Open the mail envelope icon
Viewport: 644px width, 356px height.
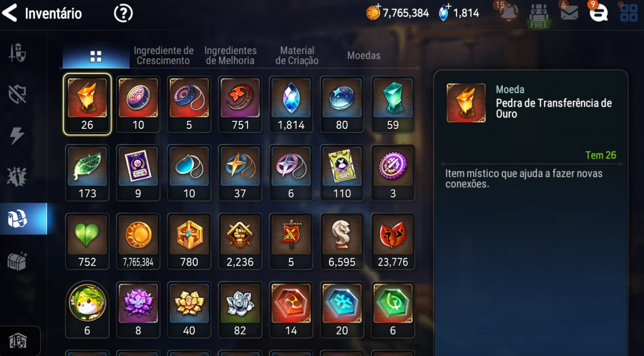(x=569, y=13)
